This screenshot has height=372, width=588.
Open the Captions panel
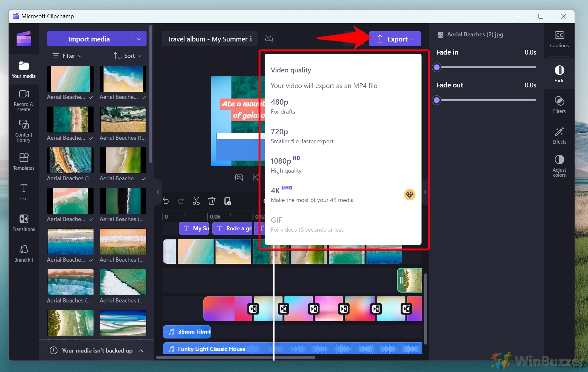click(559, 40)
